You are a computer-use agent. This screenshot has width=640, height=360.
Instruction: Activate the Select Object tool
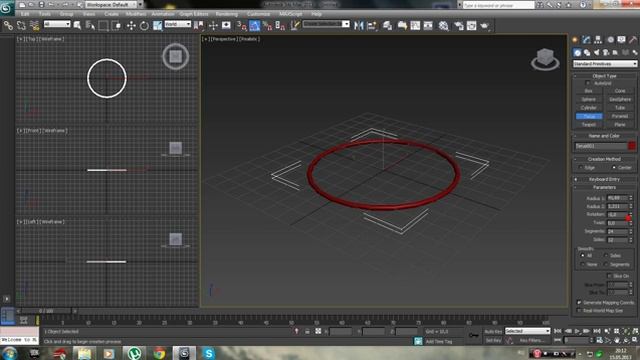[78, 26]
